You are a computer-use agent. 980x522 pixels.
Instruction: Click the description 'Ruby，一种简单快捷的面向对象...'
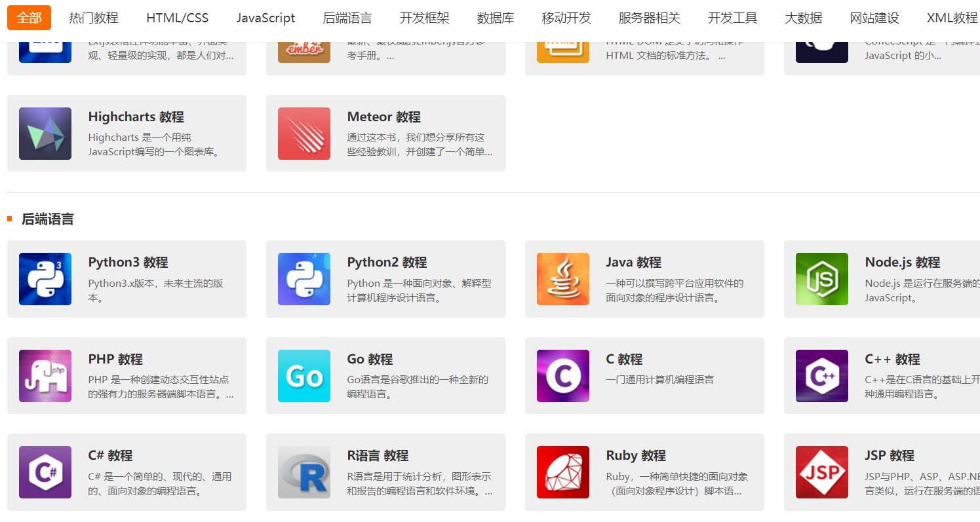tap(677, 484)
